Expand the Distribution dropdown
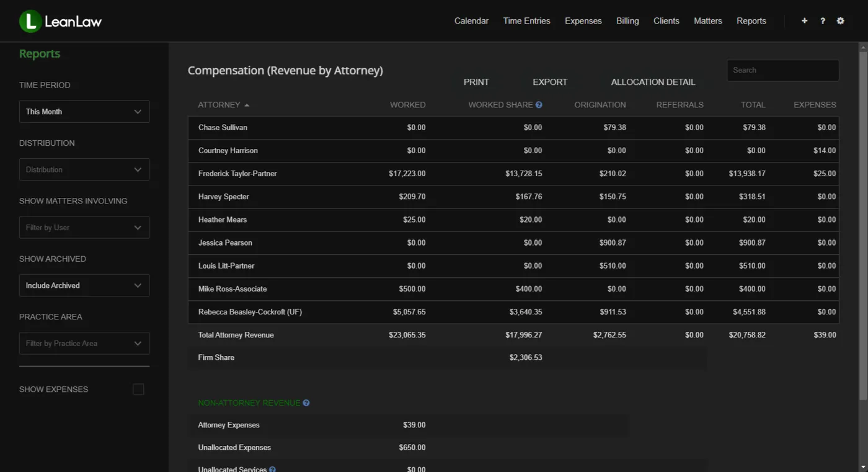 (x=84, y=169)
